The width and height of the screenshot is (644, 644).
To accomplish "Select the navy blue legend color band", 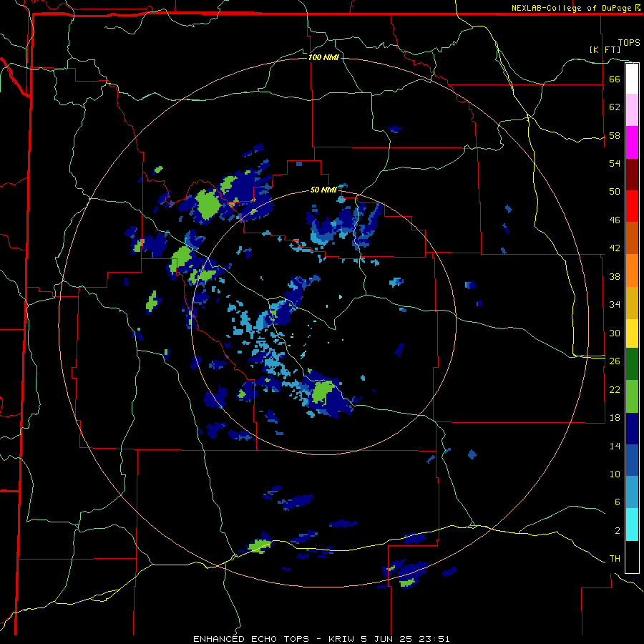I will tap(632, 429).
